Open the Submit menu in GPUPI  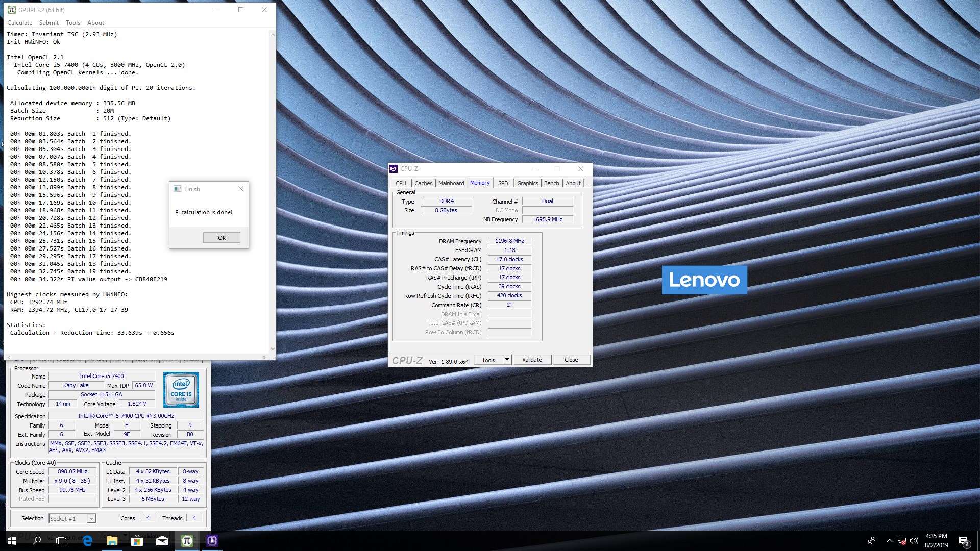click(x=49, y=23)
